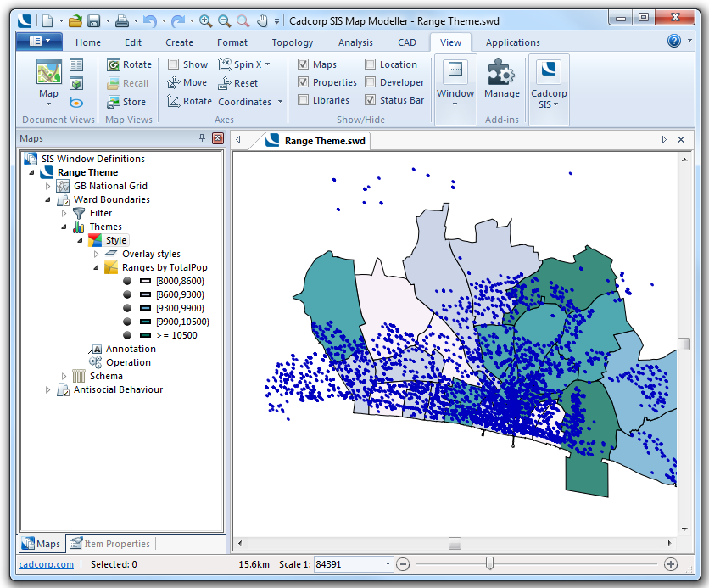Click the cadcorp.com link
Image resolution: width=709 pixels, height=588 pixels.
point(46,564)
